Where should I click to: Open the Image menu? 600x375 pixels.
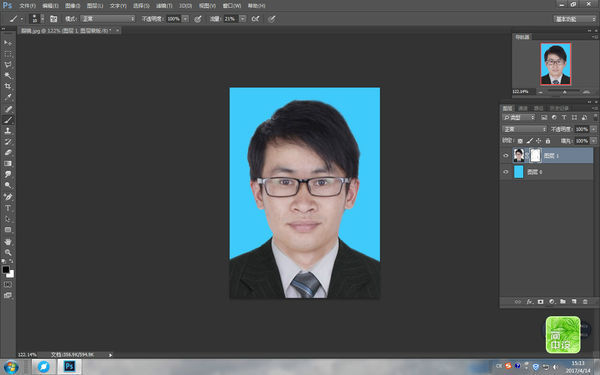click(x=72, y=6)
